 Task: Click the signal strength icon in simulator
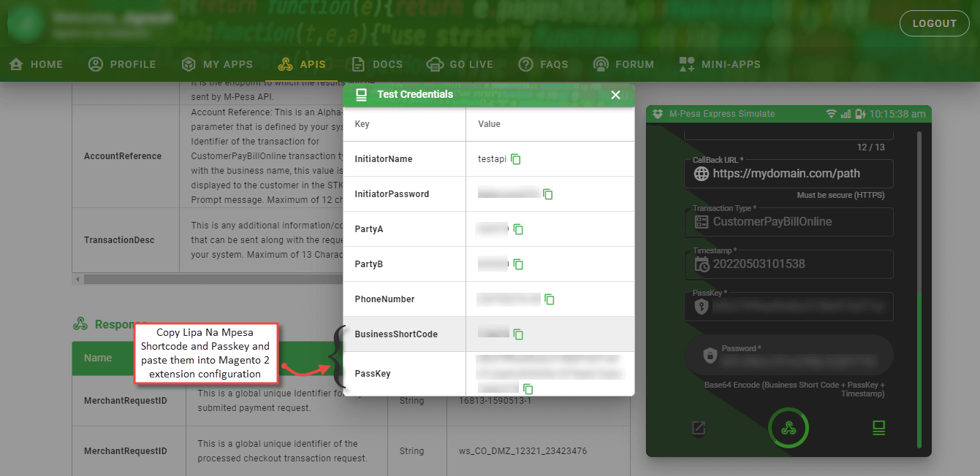(846, 114)
